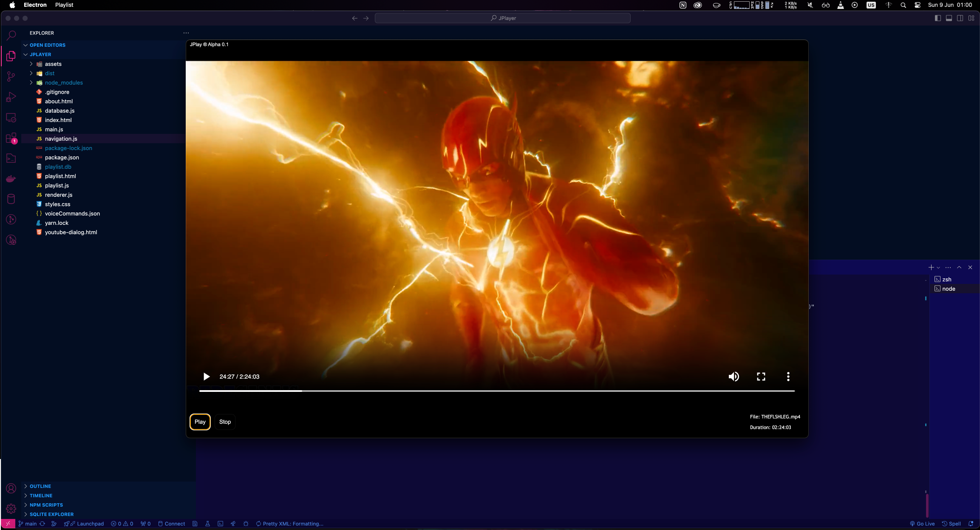Open the Explorer view icon
This screenshot has height=530, width=980.
pyautogui.click(x=11, y=56)
